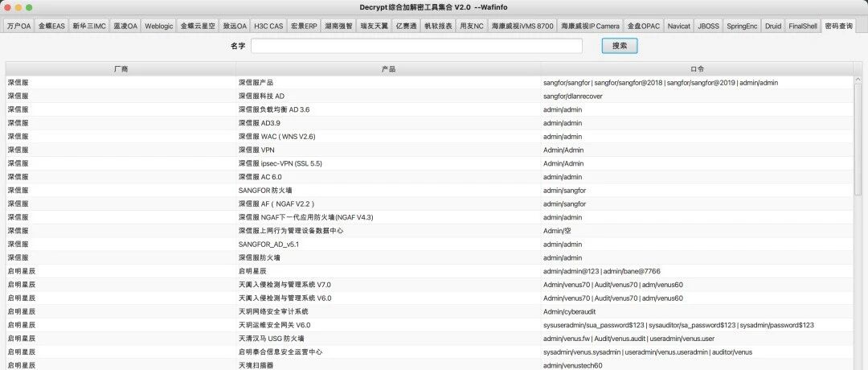Select the 深信服科技 AD row
This screenshot has width=868, height=370.
[429, 96]
